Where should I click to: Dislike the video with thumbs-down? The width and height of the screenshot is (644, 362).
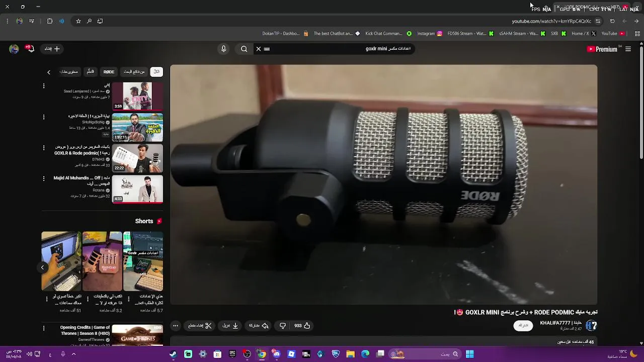[283, 326]
